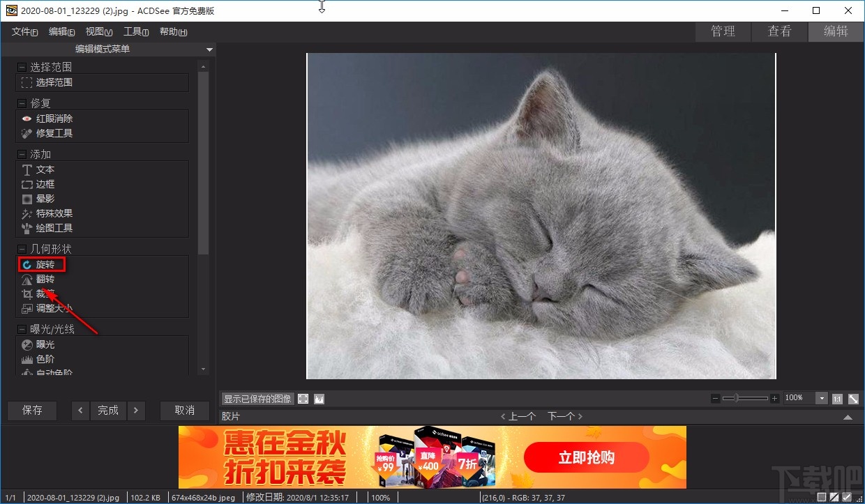The width and height of the screenshot is (865, 504).
Task: Click the edit panel vertical scrollbar
Action: (x=203, y=164)
